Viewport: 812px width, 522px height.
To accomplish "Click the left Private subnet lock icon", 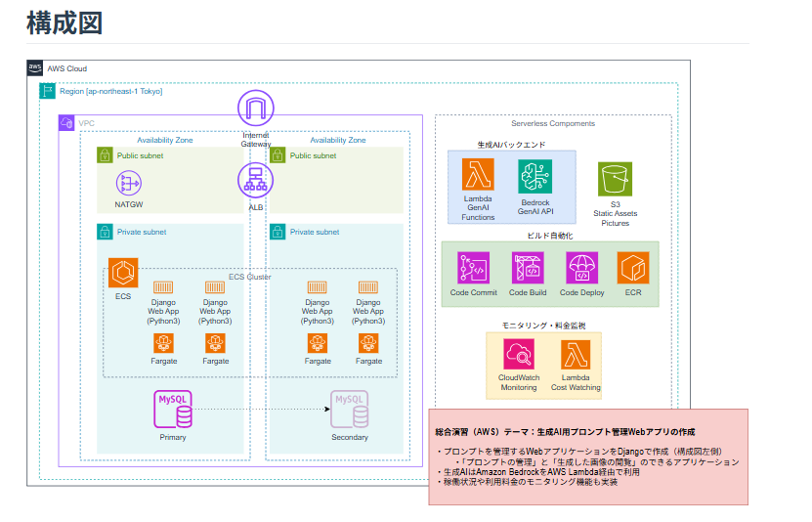I will [105, 232].
